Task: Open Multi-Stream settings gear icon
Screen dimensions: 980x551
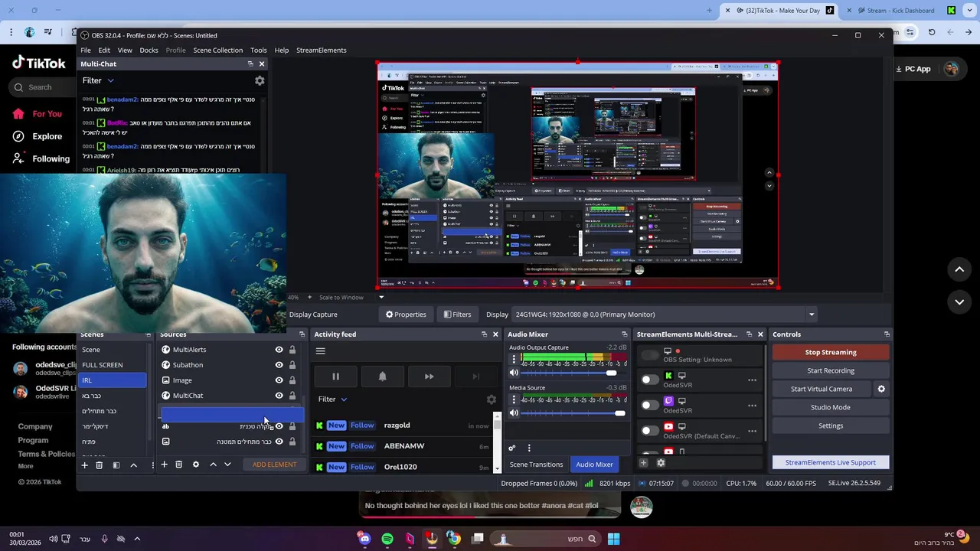Action: click(661, 462)
